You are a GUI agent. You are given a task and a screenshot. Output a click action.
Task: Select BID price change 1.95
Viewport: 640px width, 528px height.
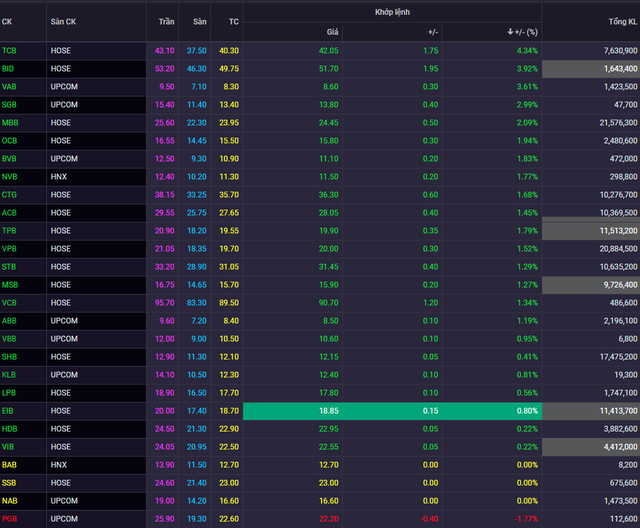tap(431, 69)
